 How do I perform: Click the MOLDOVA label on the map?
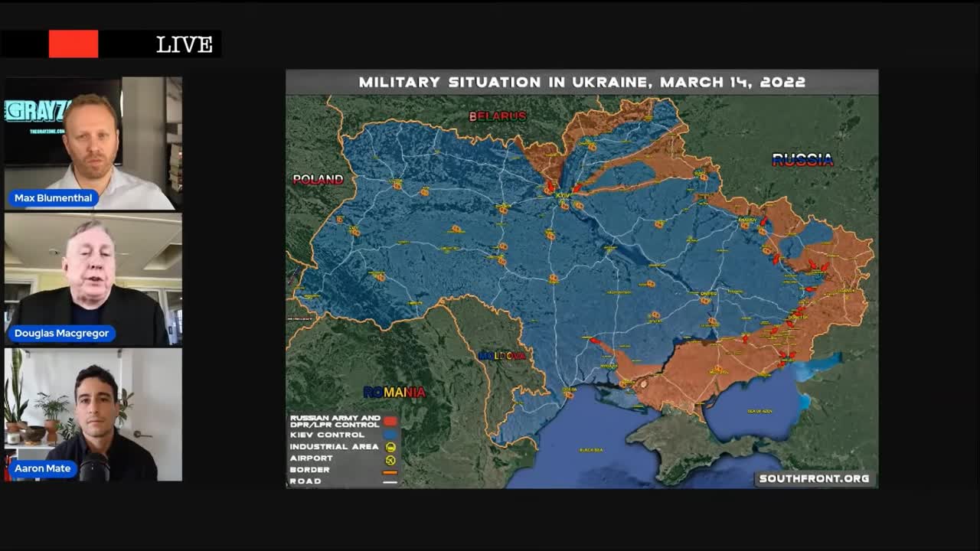tap(502, 356)
